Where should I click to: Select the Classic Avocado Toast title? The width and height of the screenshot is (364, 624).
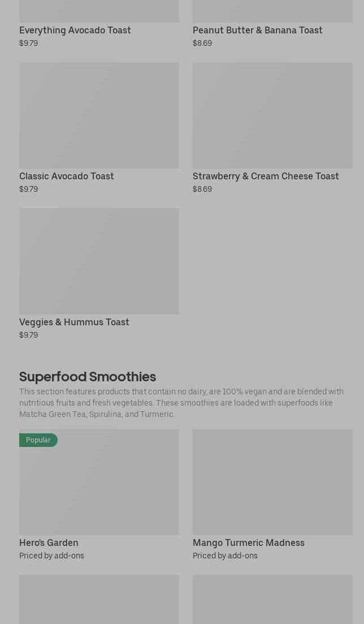coord(67,176)
